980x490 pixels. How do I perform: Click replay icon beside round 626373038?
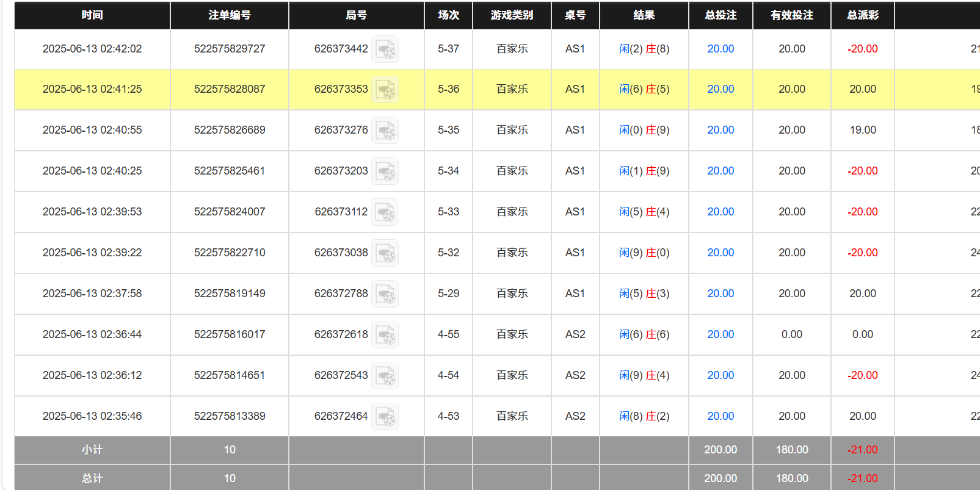point(385,253)
